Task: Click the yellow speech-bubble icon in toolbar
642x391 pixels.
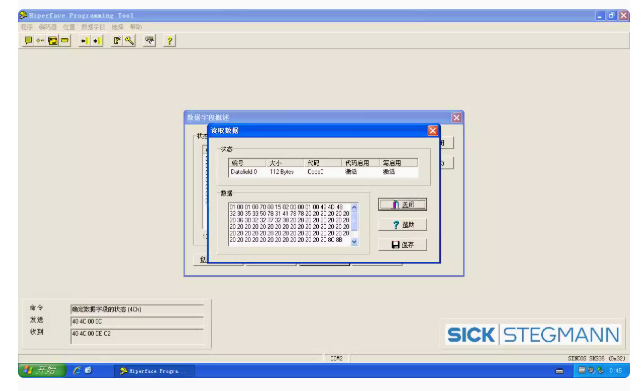Action: tap(28, 41)
